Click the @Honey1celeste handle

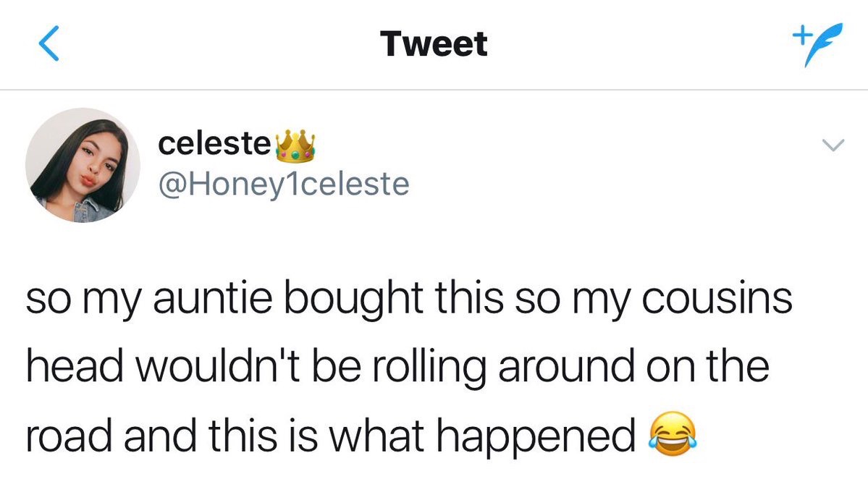(283, 184)
